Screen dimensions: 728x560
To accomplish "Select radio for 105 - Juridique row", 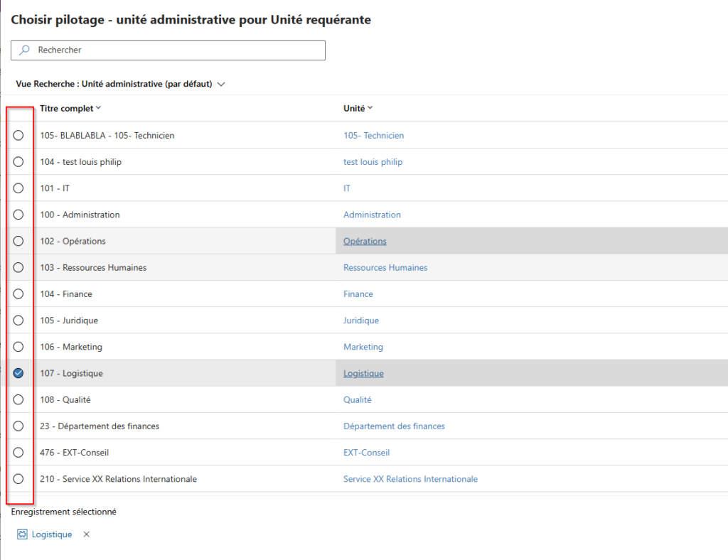I will [18, 321].
